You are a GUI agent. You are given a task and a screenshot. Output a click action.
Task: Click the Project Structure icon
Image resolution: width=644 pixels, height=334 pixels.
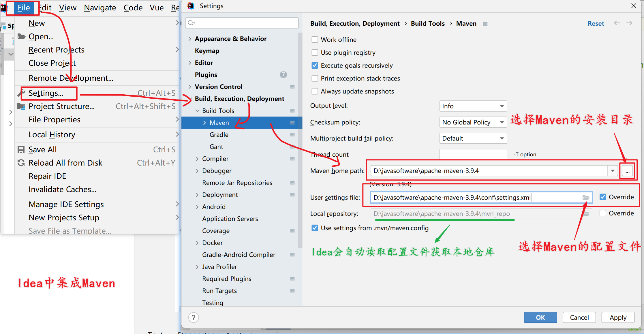(21, 106)
